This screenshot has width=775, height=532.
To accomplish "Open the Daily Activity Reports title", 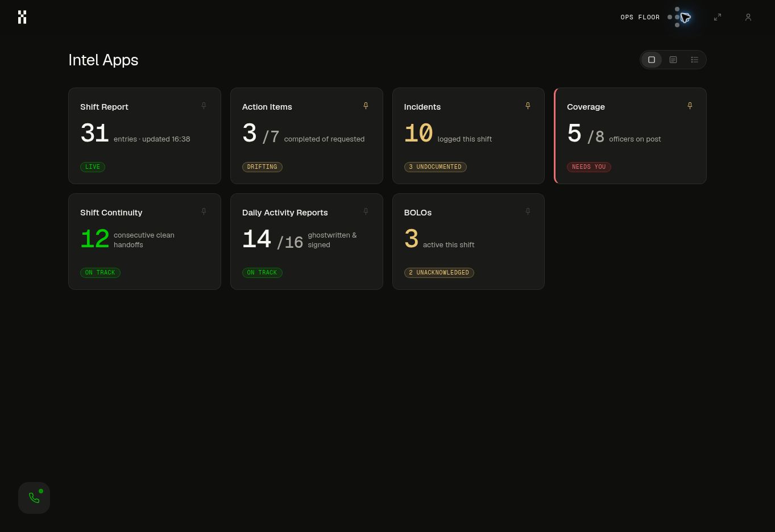I will pos(285,213).
